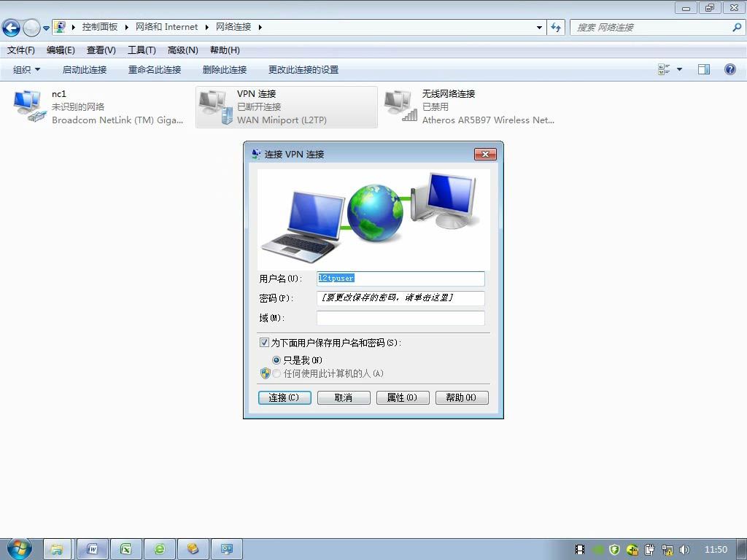Click the 已断开连接 status text

(259, 106)
